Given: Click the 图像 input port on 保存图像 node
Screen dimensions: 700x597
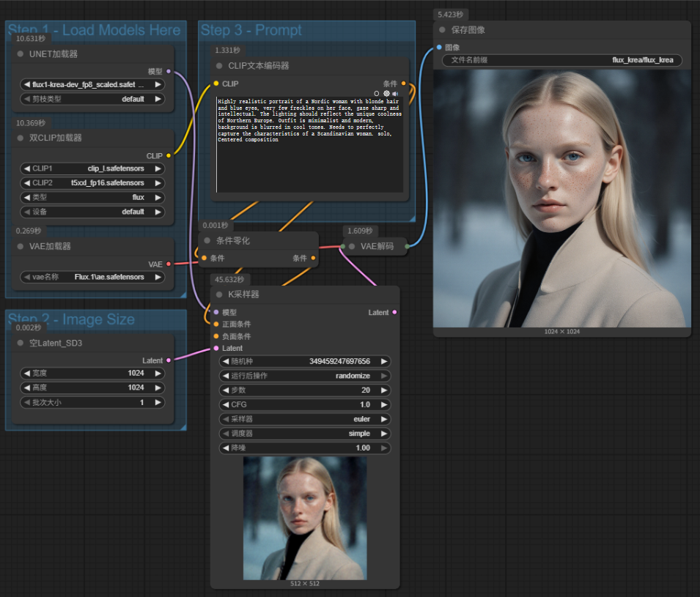Looking at the screenshot, I should click(439, 47).
